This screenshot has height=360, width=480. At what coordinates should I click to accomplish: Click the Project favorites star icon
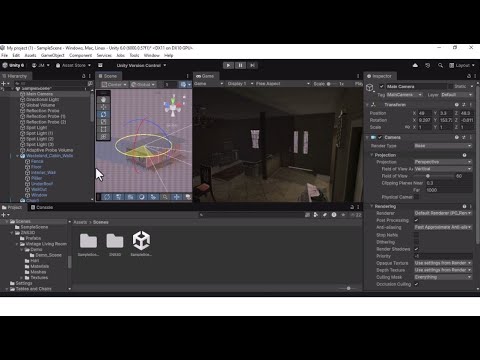(343, 215)
